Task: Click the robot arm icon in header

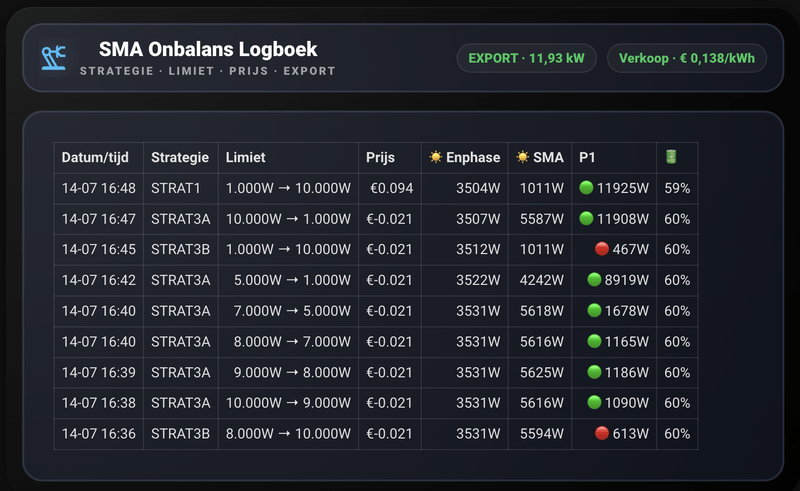Action: 54,58
